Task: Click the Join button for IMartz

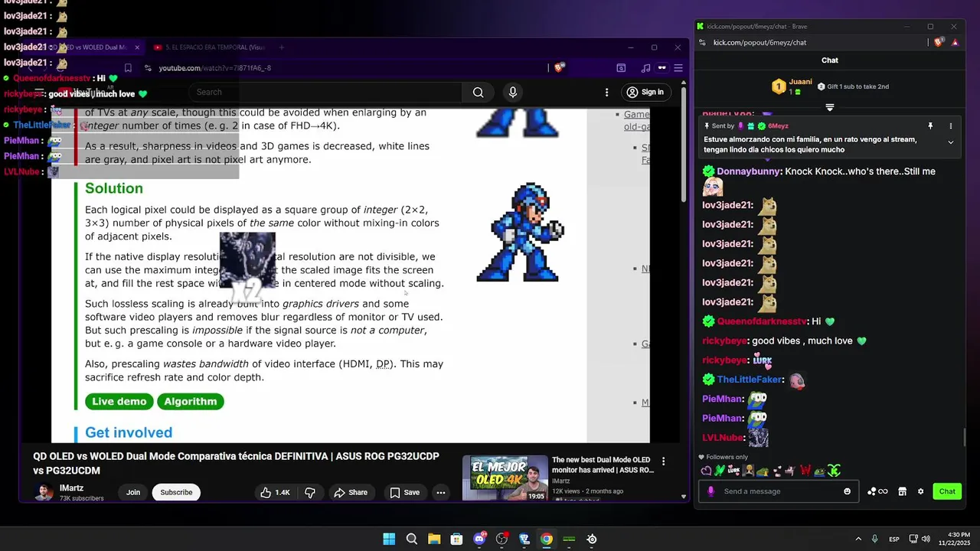Action: tap(133, 492)
